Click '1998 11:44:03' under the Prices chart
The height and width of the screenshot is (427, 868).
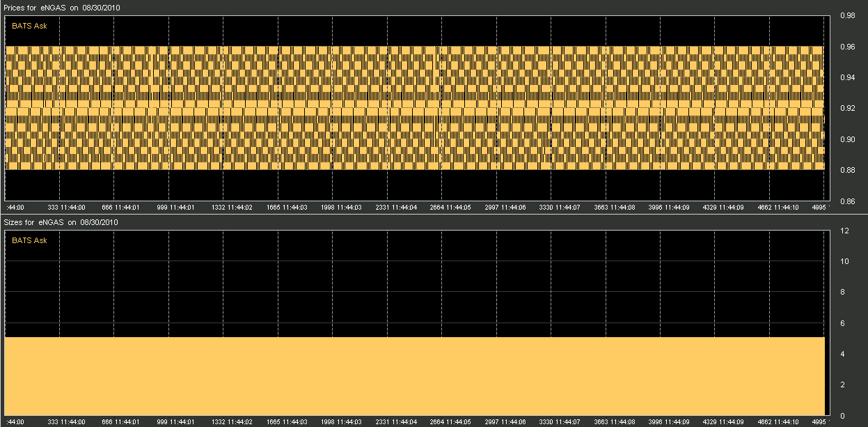pos(340,207)
